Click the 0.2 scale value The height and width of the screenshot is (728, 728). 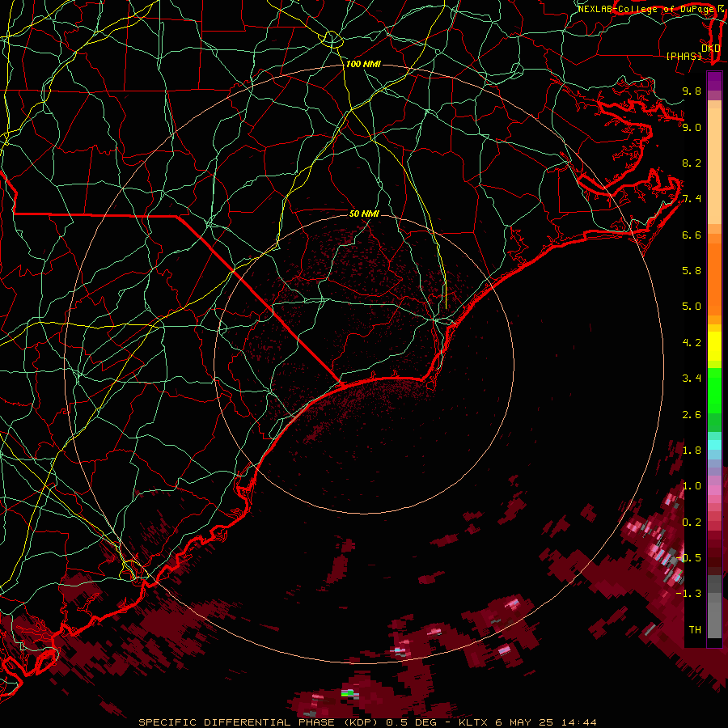pos(692,523)
